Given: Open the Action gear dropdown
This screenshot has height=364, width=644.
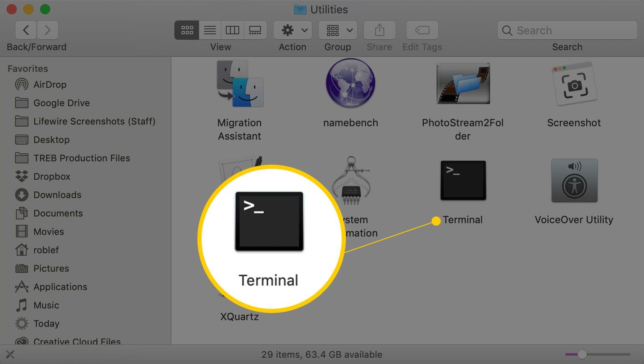Looking at the screenshot, I should [x=293, y=30].
